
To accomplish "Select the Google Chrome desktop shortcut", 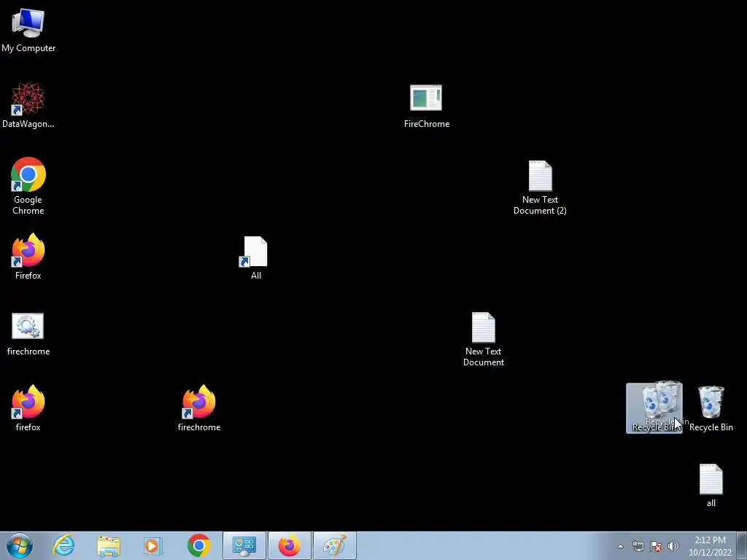I will [x=28, y=186].
